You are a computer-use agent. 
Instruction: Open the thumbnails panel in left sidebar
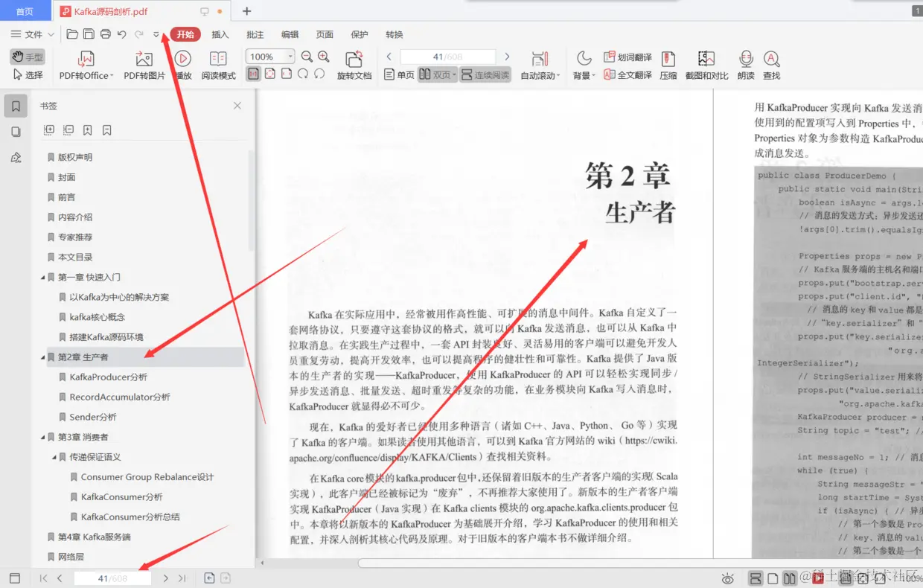point(16,132)
